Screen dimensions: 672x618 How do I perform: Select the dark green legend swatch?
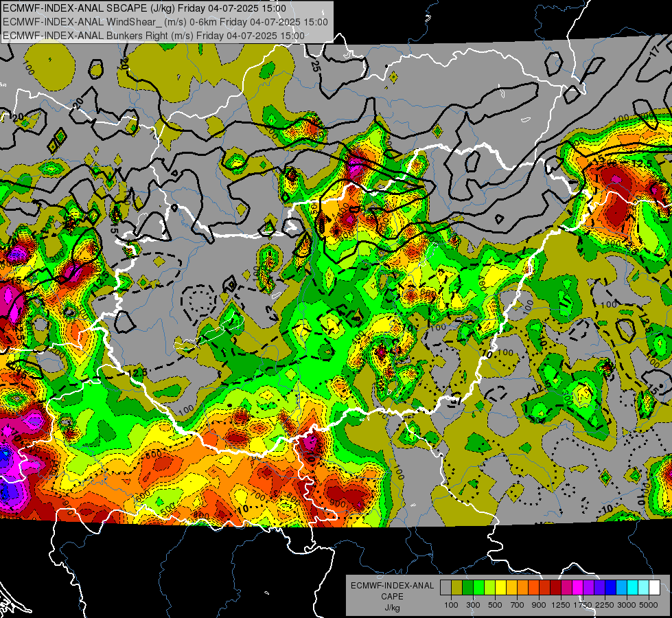467,587
